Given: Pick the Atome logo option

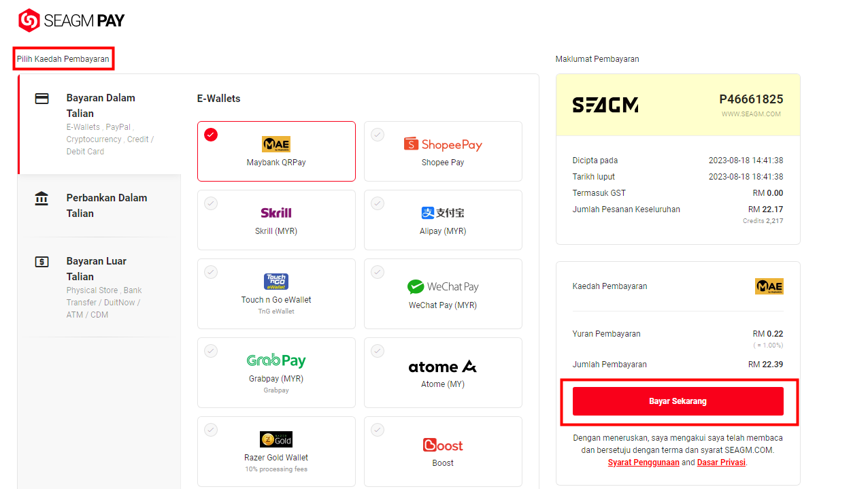Looking at the screenshot, I should [443, 367].
